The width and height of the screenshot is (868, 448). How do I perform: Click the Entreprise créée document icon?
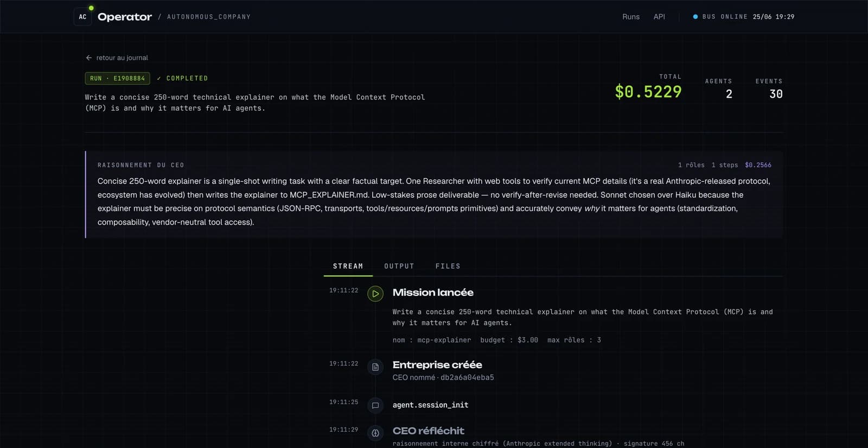(x=375, y=367)
